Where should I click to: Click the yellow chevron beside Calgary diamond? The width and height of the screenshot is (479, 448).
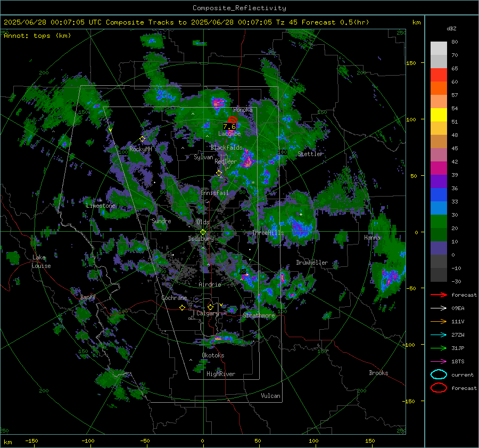pyautogui.click(x=221, y=305)
